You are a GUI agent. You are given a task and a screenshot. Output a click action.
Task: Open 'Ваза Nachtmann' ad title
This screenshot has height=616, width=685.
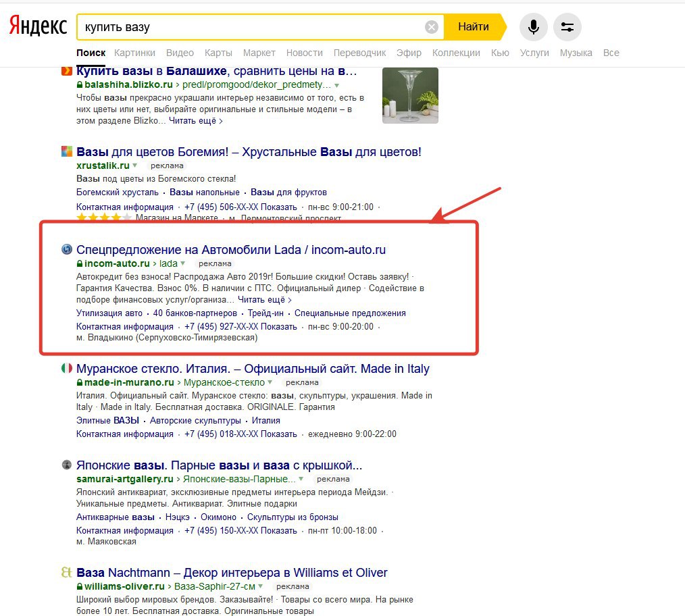(232, 573)
